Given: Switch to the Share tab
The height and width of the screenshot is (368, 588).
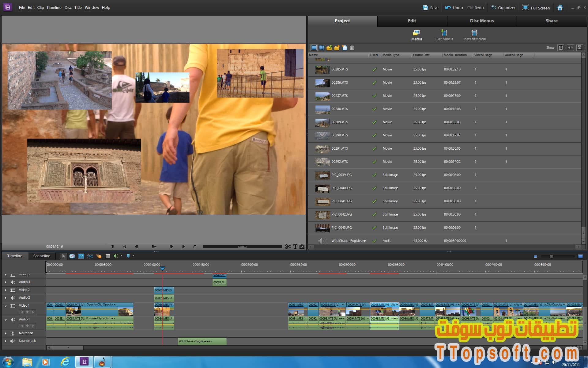Looking at the screenshot, I should (x=552, y=21).
